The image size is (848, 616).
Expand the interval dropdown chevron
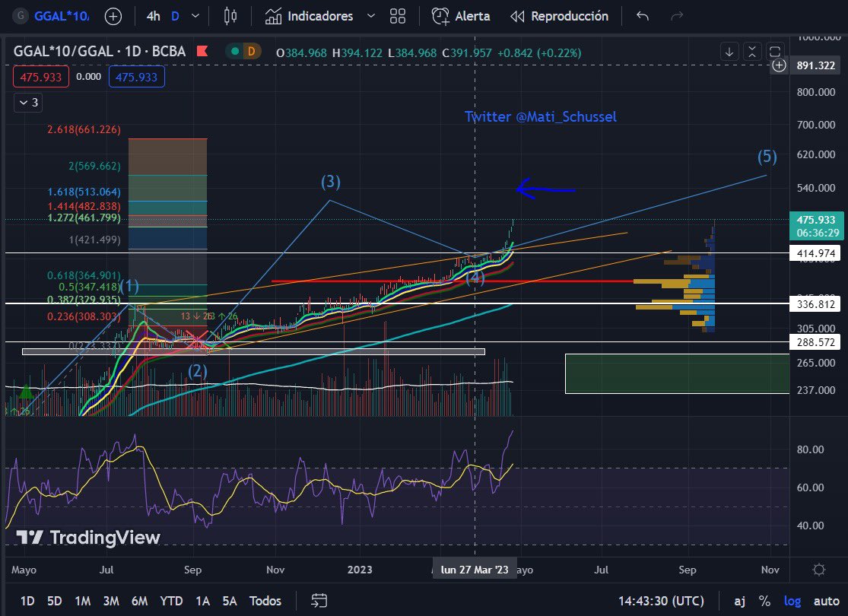click(195, 16)
